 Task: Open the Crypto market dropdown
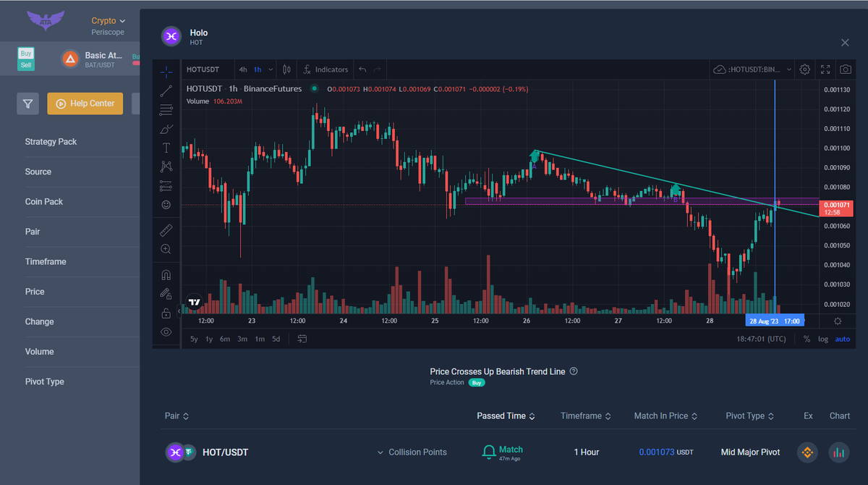pos(109,21)
